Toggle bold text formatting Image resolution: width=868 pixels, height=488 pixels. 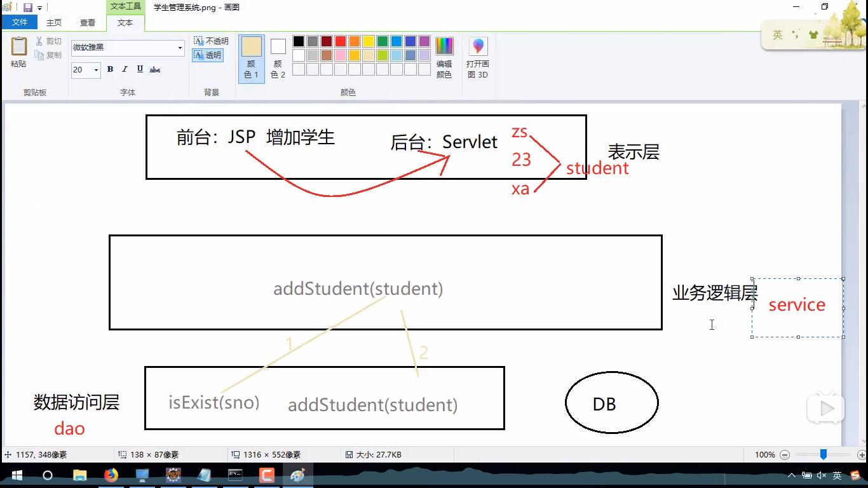click(109, 69)
